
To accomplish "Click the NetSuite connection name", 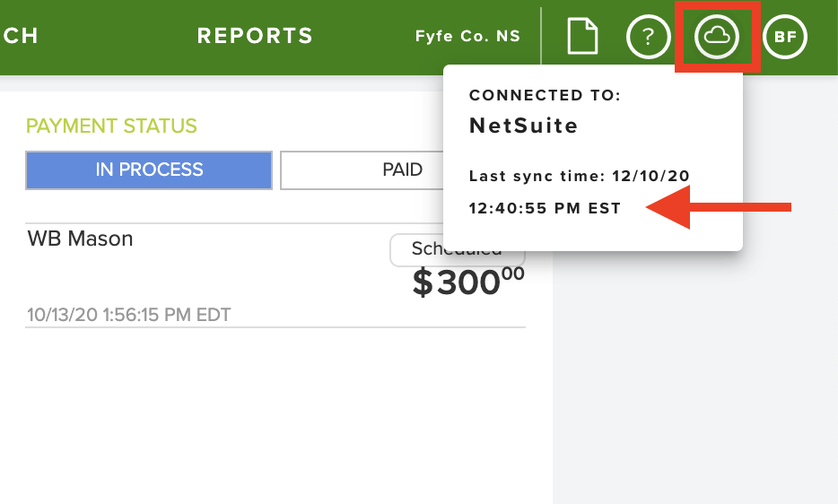I will click(524, 126).
